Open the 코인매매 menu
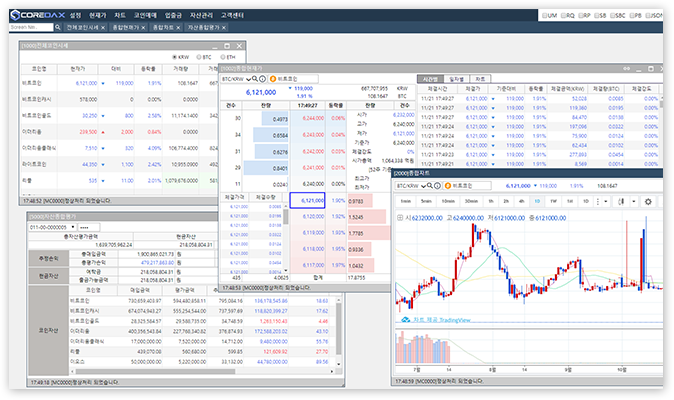674x400 pixels. (x=145, y=16)
